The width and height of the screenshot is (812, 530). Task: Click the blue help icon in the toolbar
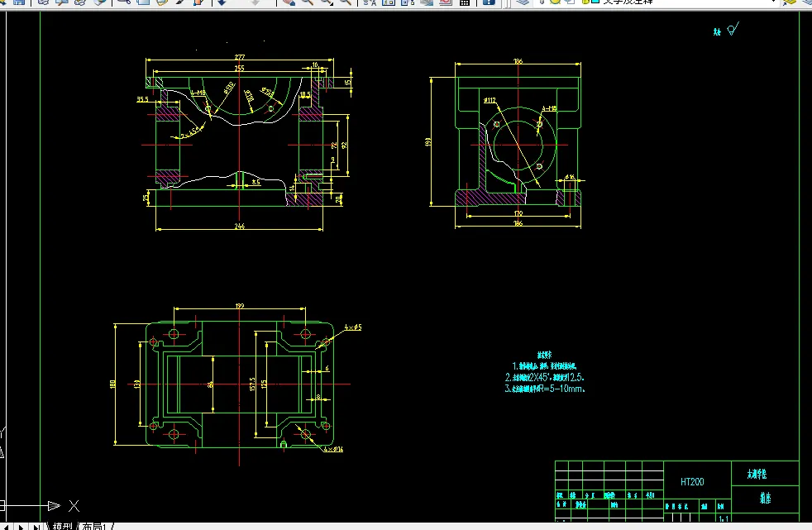489,2
